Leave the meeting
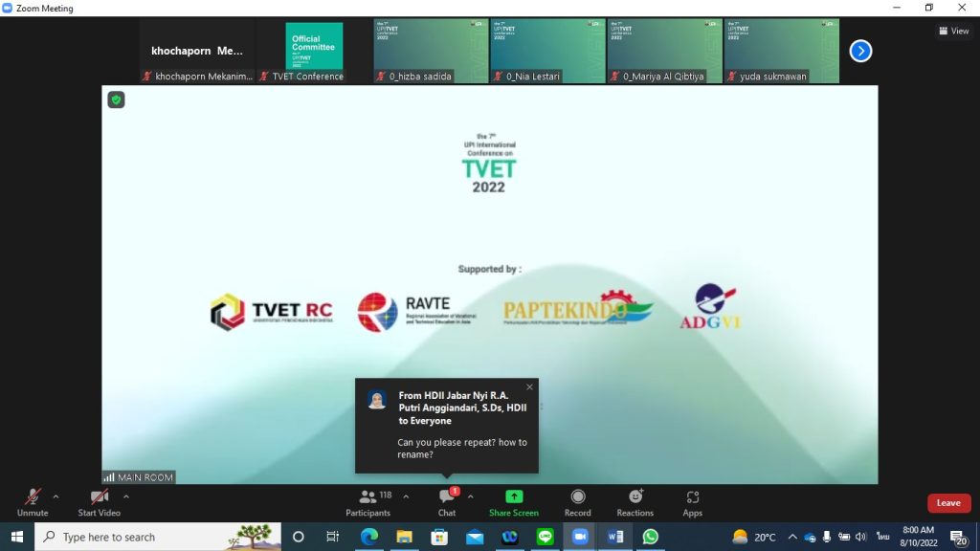This screenshot has width=980, height=551. pos(948,503)
